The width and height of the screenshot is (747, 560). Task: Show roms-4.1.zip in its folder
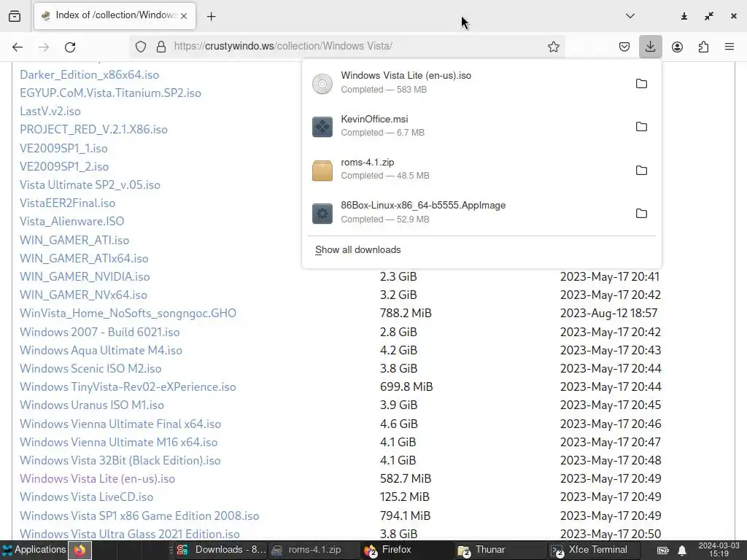click(641, 171)
